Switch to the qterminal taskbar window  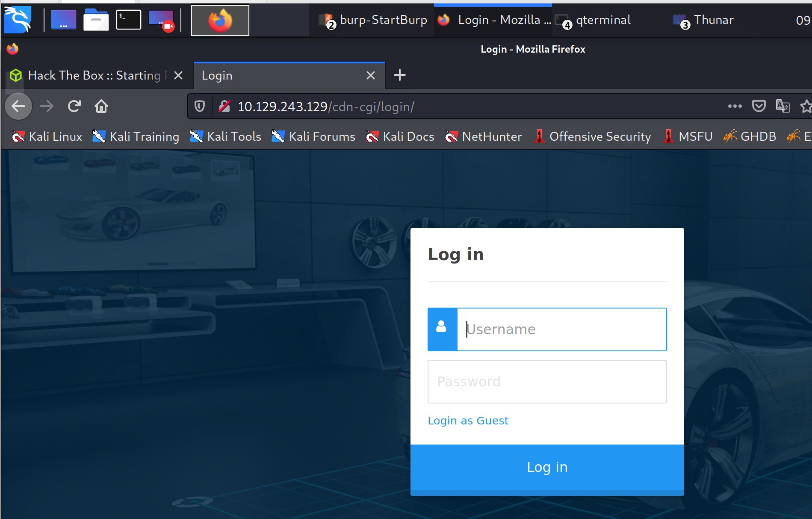click(593, 20)
